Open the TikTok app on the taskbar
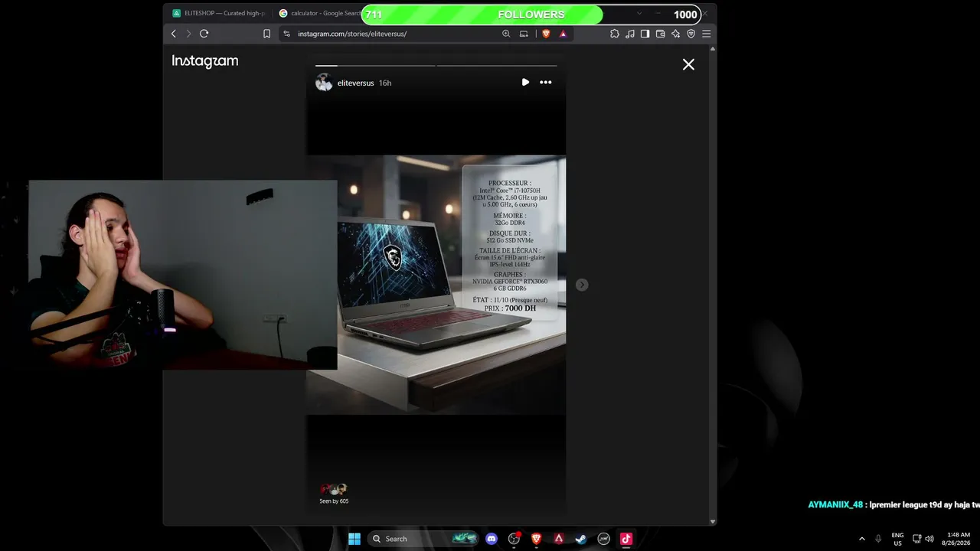980x551 pixels. point(626,539)
